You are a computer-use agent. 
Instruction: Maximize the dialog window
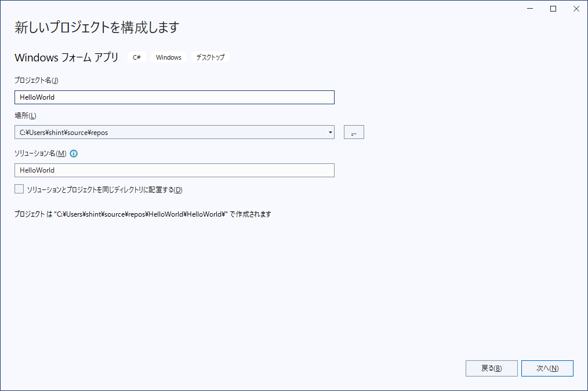coord(553,9)
